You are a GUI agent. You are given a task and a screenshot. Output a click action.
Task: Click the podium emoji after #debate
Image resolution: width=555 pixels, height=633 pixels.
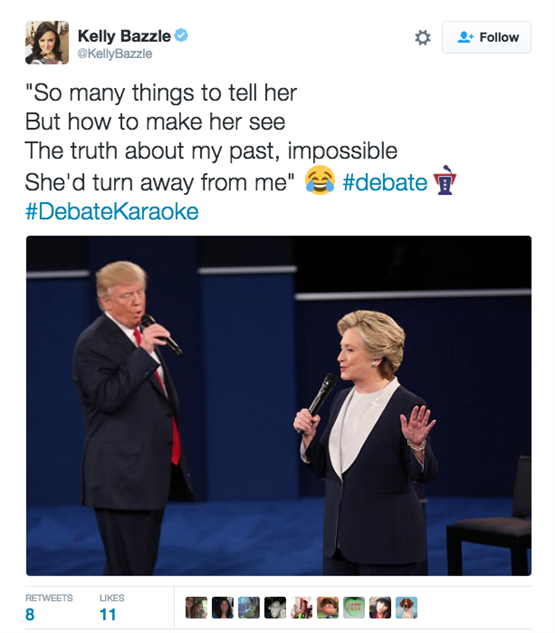click(444, 180)
